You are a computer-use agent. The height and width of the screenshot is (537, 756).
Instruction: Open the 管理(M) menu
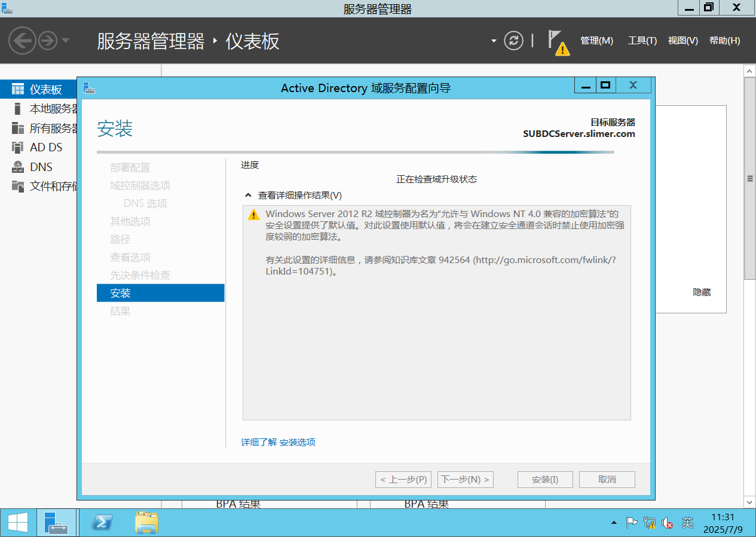click(596, 41)
